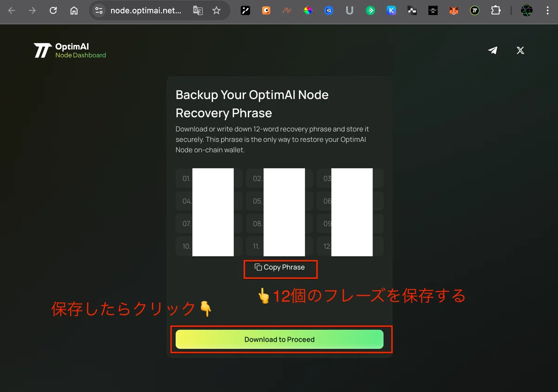Open the blue IQ extension

click(x=329, y=10)
